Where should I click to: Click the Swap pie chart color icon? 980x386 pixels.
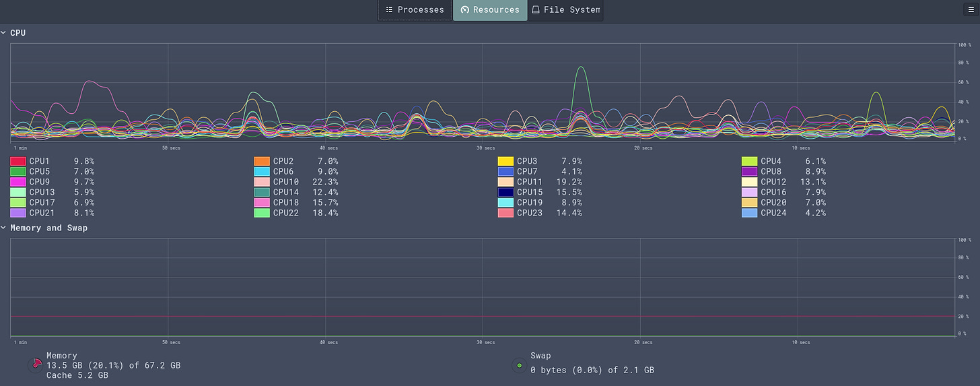tap(519, 365)
